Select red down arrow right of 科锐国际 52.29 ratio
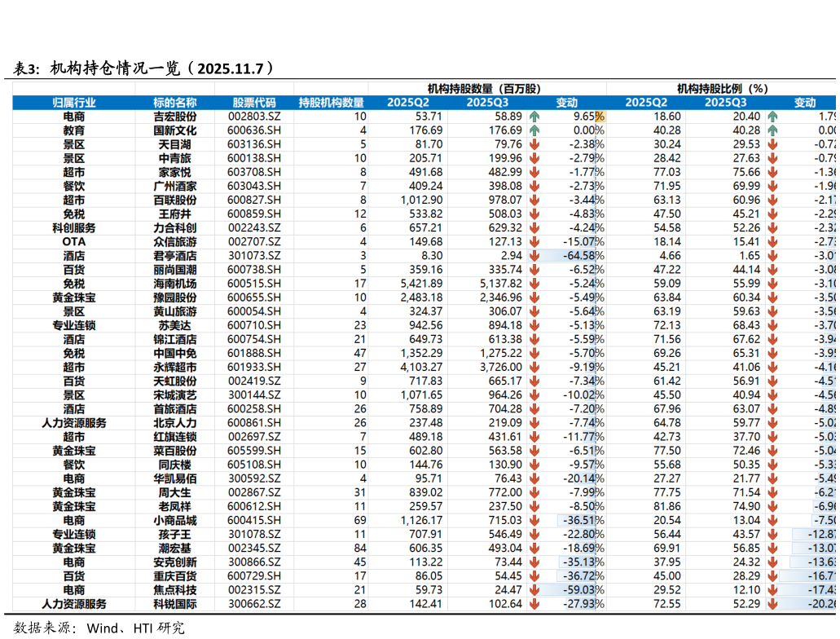The height and width of the screenshot is (639, 840). pyautogui.click(x=772, y=603)
